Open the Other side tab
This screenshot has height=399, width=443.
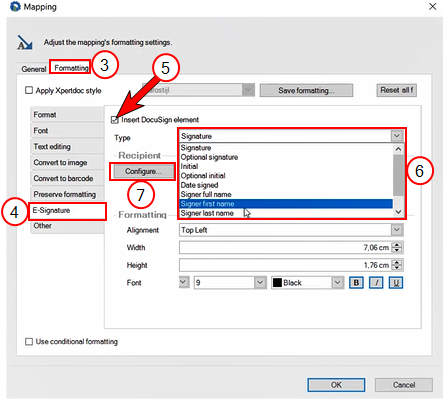tap(67, 226)
